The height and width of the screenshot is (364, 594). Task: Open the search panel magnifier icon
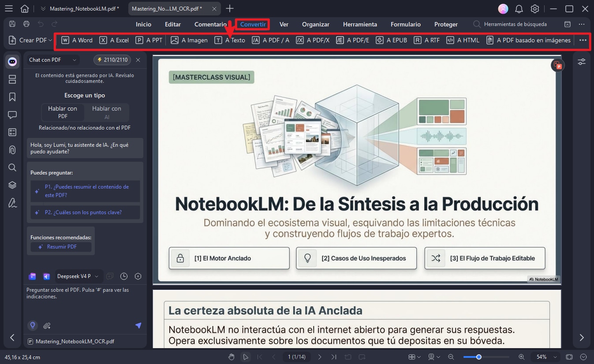[x=12, y=167]
